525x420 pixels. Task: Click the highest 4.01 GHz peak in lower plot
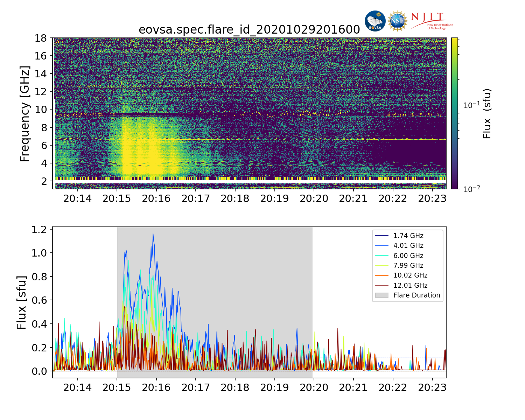(x=153, y=234)
